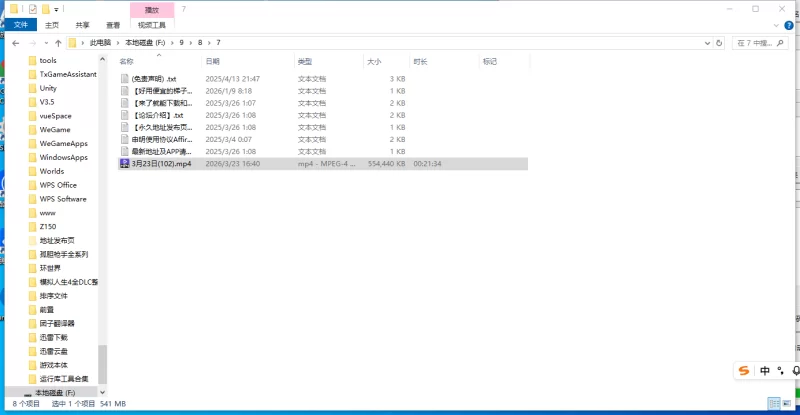Viewport: 800px width, 415px height.
Task: Sort files by 大小 column
Action: (386, 61)
